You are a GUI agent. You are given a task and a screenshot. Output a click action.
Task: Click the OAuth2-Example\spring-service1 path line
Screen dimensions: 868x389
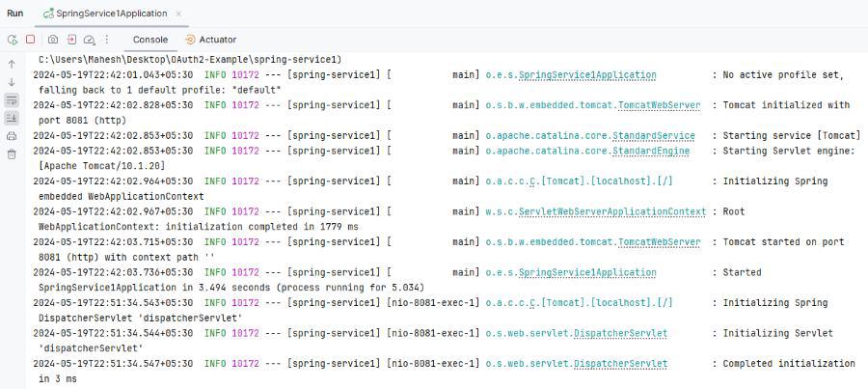(x=190, y=59)
